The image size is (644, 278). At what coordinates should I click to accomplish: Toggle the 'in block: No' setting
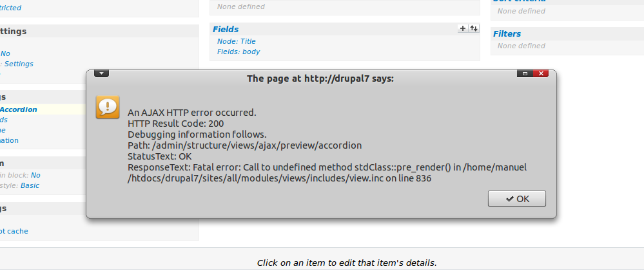click(x=35, y=175)
